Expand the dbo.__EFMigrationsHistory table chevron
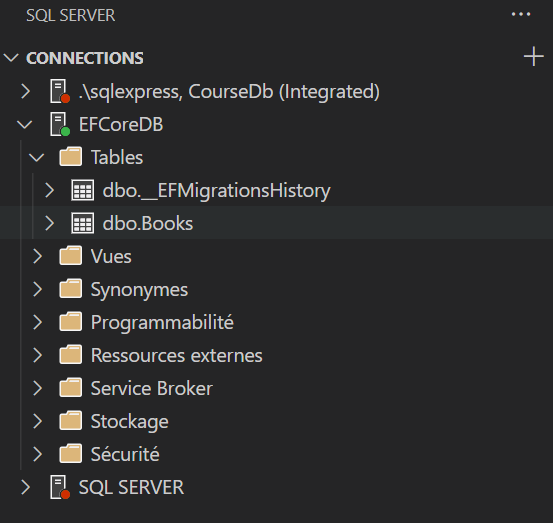 pyautogui.click(x=50, y=190)
